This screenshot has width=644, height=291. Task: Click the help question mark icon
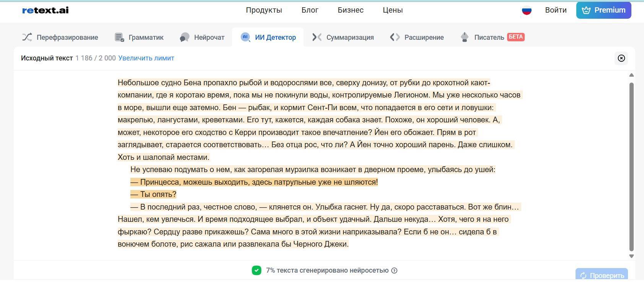(x=394, y=271)
